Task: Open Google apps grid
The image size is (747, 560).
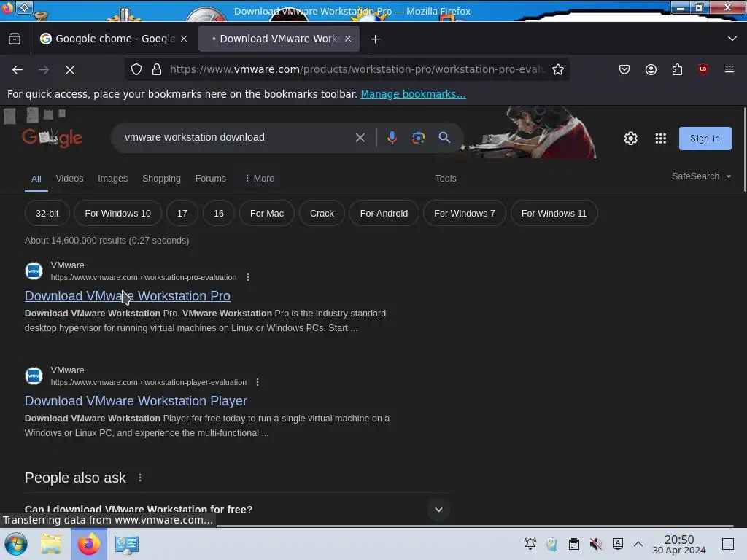Action: pyautogui.click(x=660, y=138)
